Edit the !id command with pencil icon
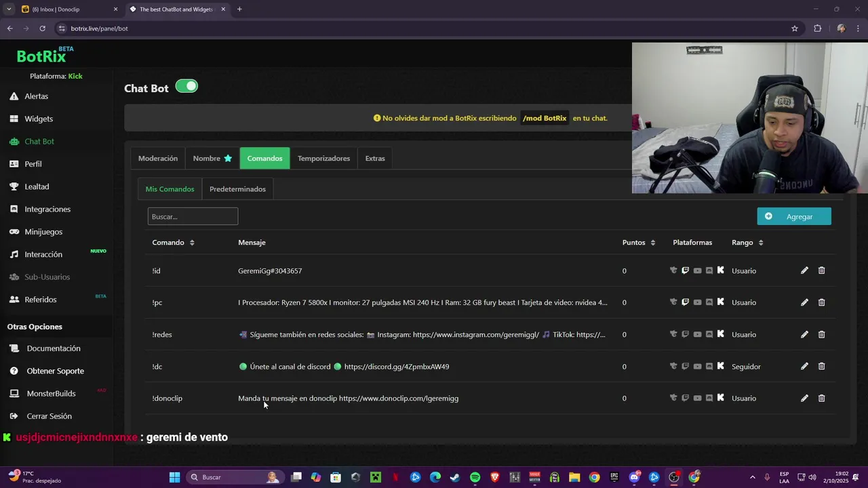Screen dimensions: 868x488 click(804, 270)
